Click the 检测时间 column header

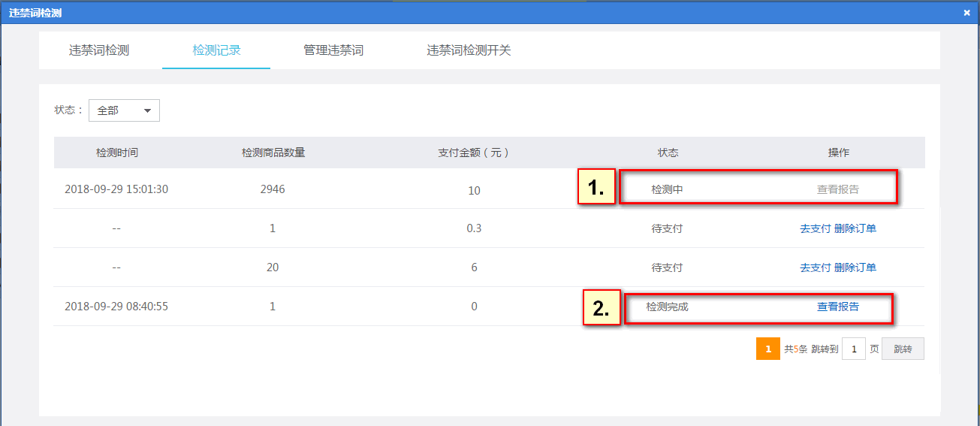[117, 153]
